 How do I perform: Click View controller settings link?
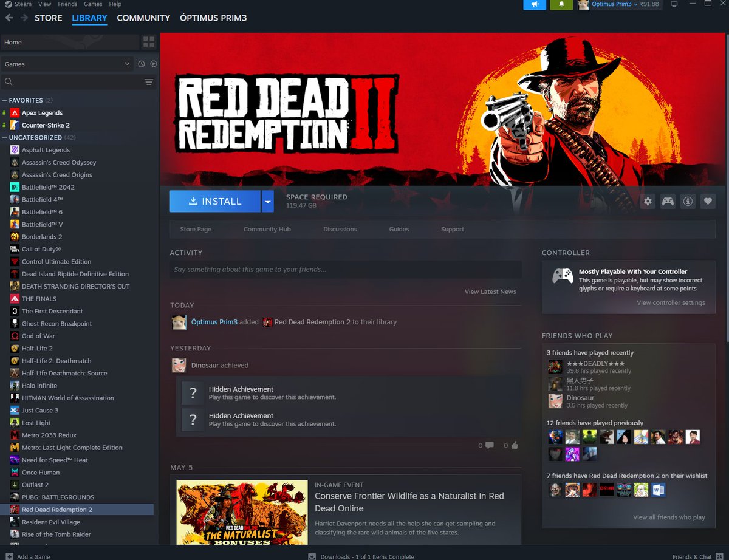pyautogui.click(x=671, y=303)
